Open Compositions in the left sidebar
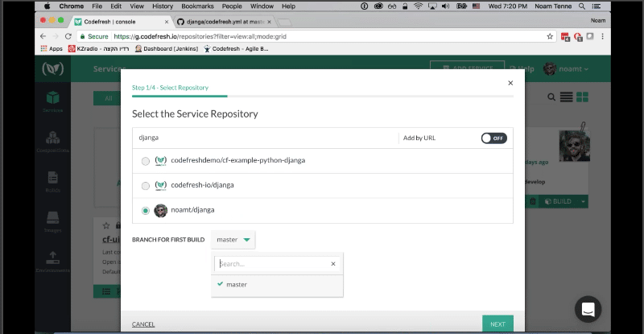644x334 pixels. (52, 142)
